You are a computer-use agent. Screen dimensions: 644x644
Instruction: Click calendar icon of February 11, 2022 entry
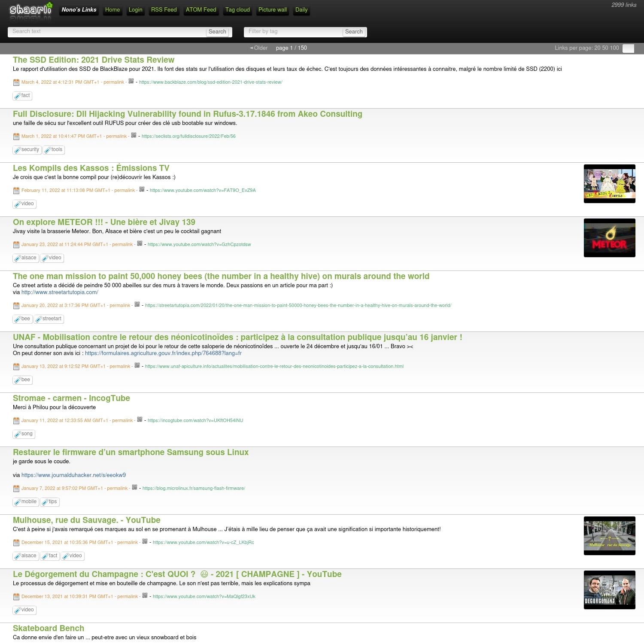point(16,190)
